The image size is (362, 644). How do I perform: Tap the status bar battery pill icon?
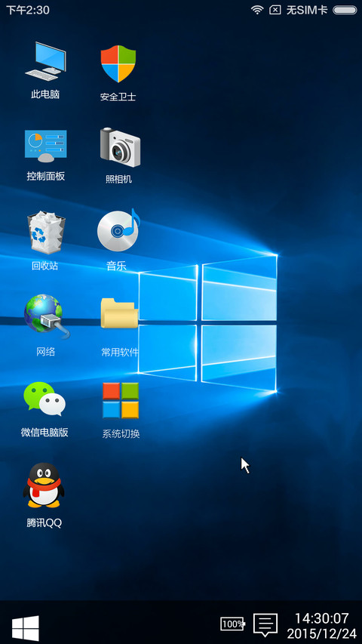(345, 10)
